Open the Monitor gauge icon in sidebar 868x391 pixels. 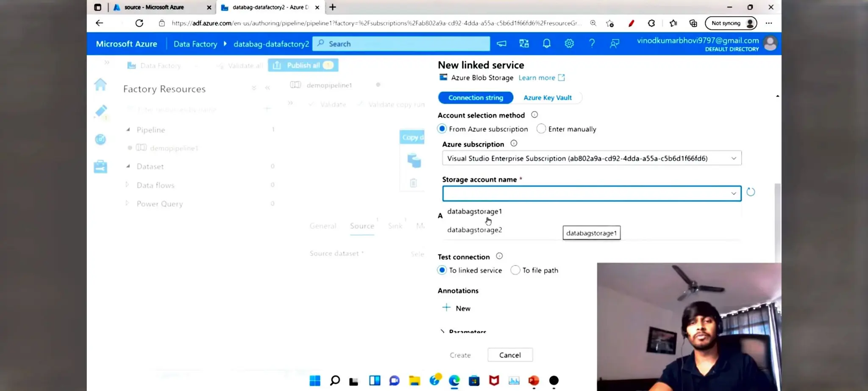click(100, 139)
